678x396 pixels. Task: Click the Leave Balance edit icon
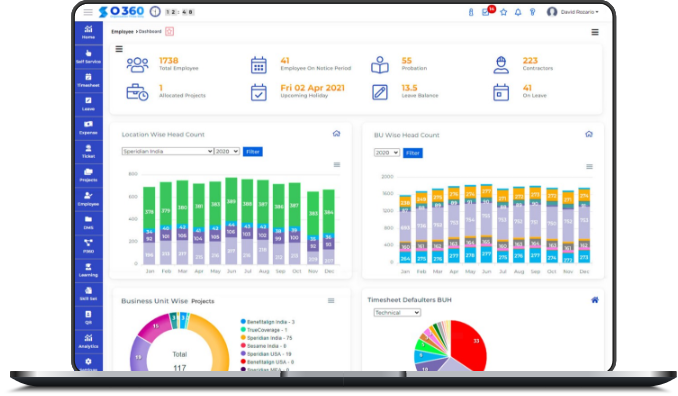click(x=380, y=93)
